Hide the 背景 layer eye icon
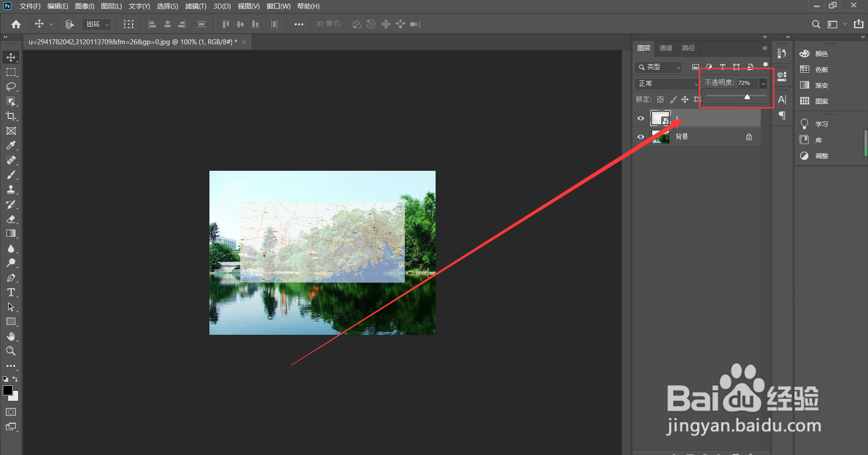 (x=640, y=137)
